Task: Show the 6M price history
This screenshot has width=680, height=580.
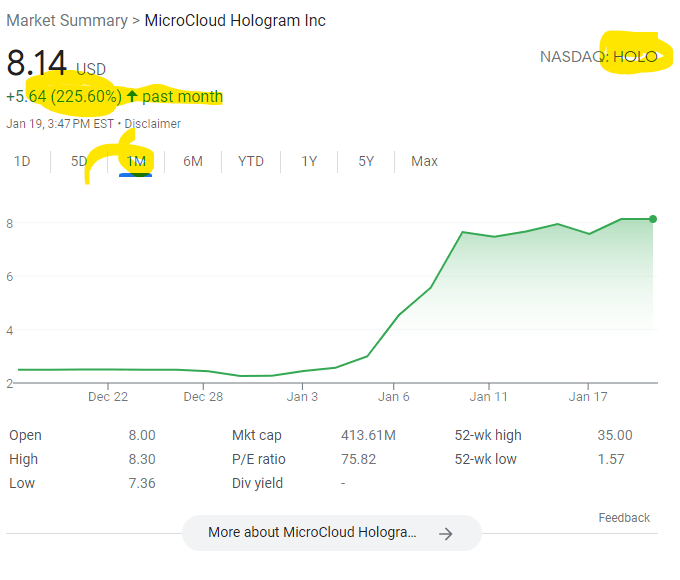Action: 193,161
